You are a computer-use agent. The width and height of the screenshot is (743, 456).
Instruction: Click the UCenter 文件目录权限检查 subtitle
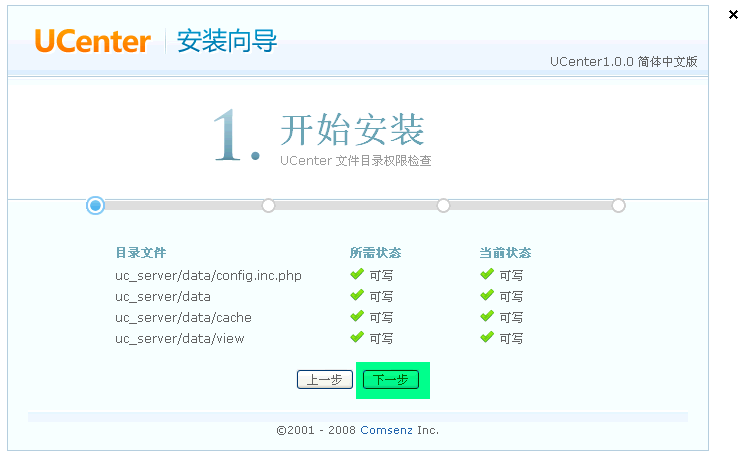click(x=356, y=161)
